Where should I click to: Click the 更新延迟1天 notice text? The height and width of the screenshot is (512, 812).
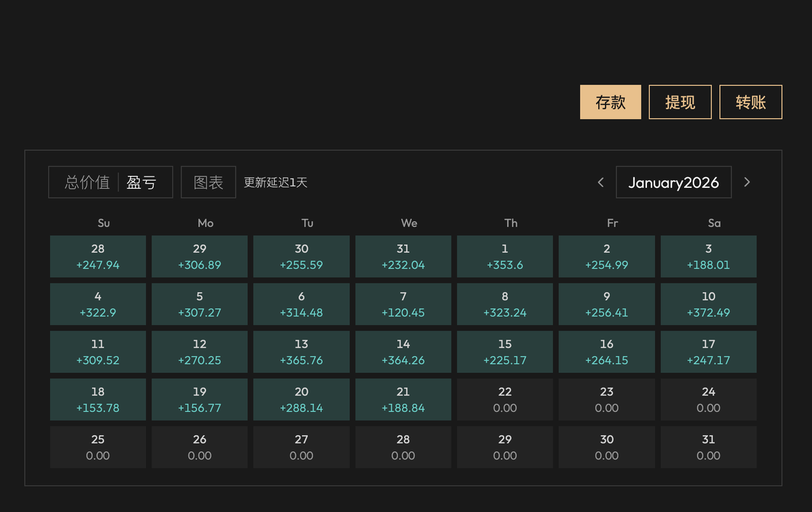tap(275, 183)
